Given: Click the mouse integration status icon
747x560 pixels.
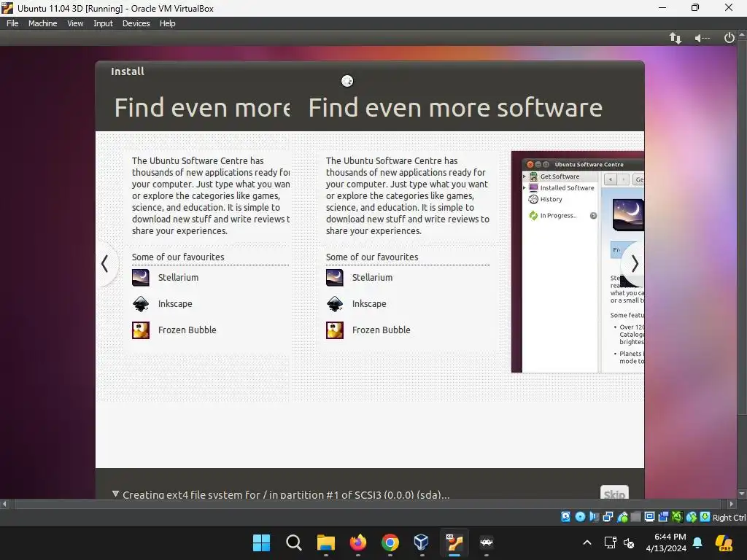Looking at the screenshot, I should click(692, 517).
